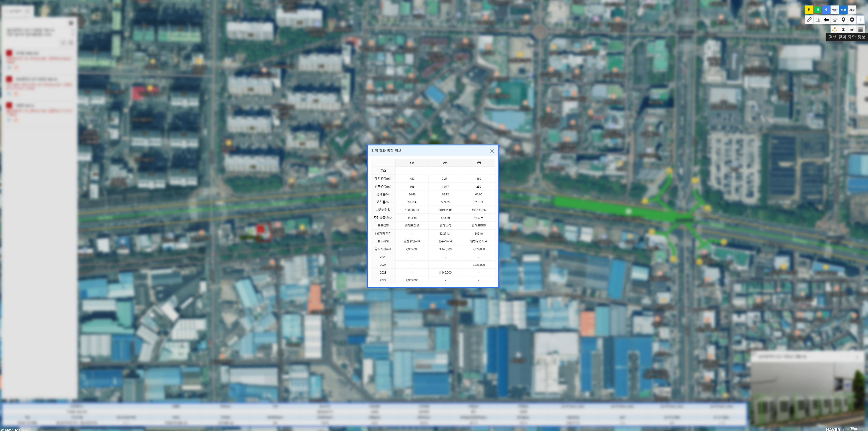Switch map provider to yellow K
This screenshot has width=868, height=431.
(809, 10)
